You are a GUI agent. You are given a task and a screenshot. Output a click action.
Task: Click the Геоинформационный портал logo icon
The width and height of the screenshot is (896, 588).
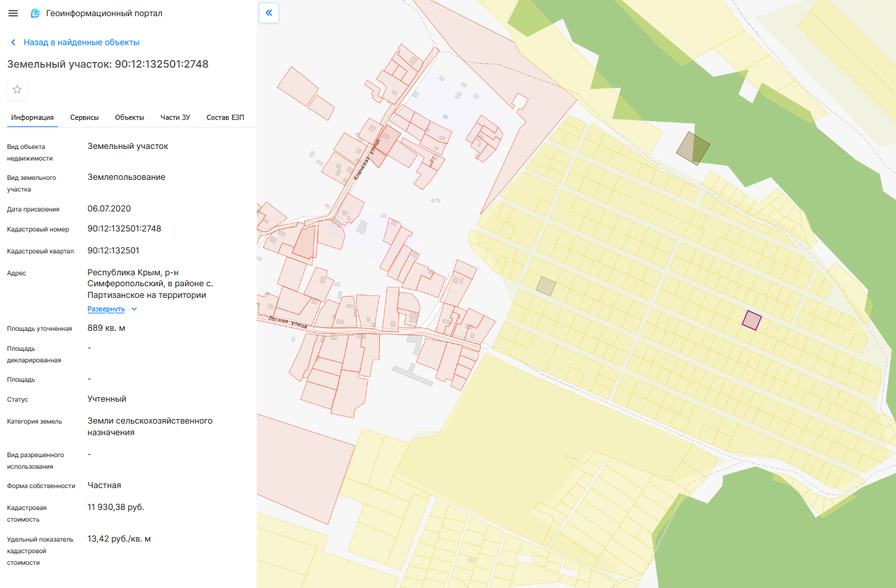pos(35,14)
